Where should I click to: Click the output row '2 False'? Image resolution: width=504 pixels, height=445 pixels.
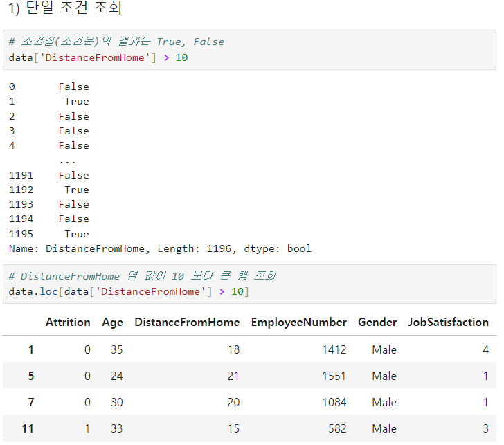pyautogui.click(x=49, y=116)
